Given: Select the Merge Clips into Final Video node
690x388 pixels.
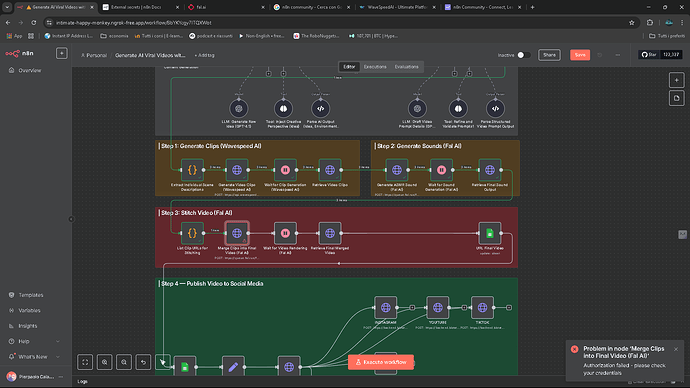Looking at the screenshot, I should point(237,233).
